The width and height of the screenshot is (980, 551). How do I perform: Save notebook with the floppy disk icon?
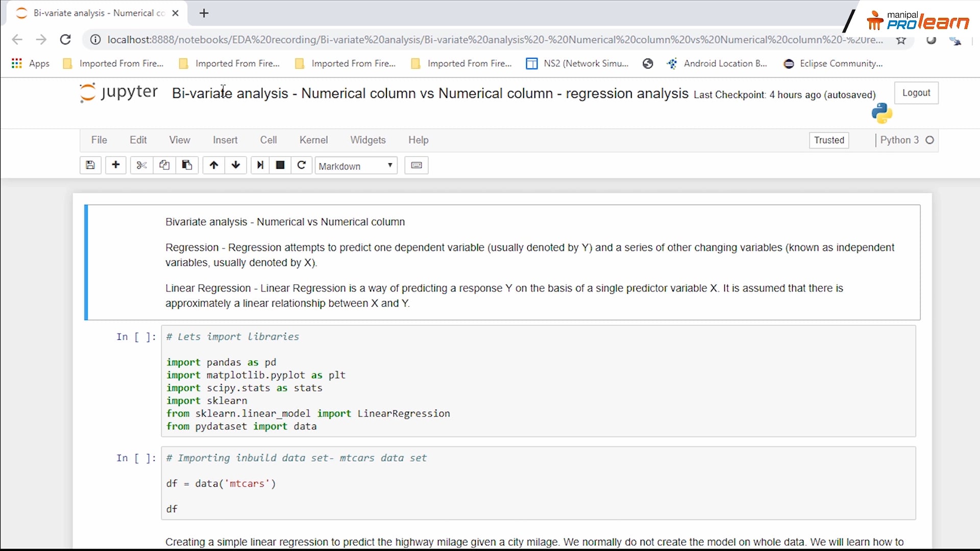pyautogui.click(x=90, y=165)
